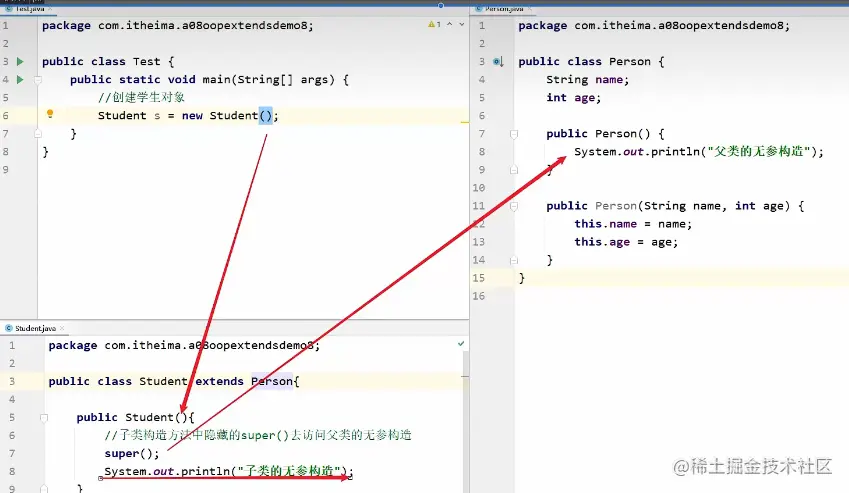This screenshot has height=493, width=849.
Task: Close the Student.java tab
Action: coord(62,328)
